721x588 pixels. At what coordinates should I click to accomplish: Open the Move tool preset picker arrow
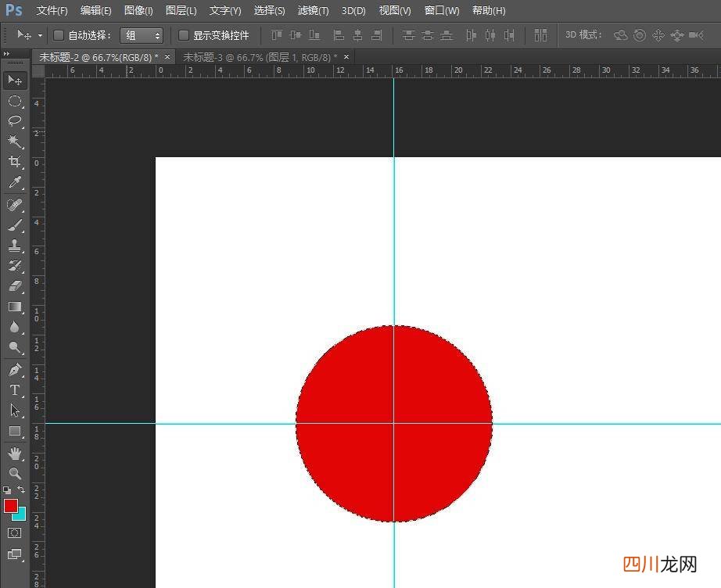[41, 35]
